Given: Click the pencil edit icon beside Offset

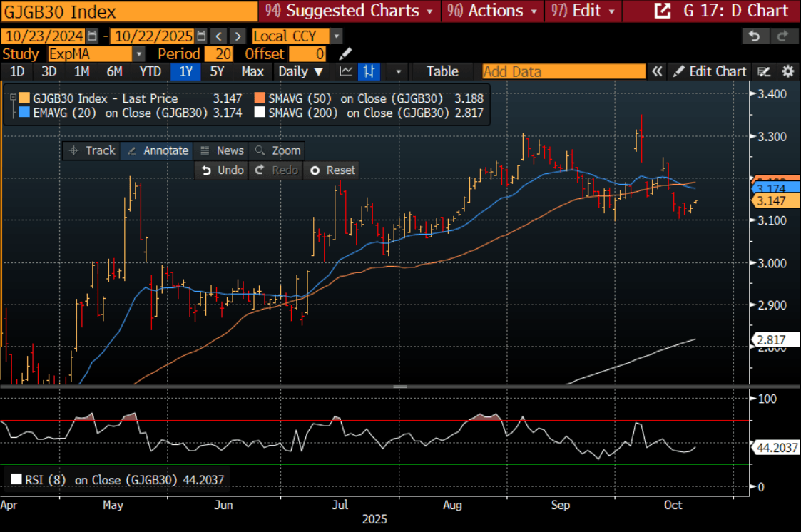Looking at the screenshot, I should 345,54.
